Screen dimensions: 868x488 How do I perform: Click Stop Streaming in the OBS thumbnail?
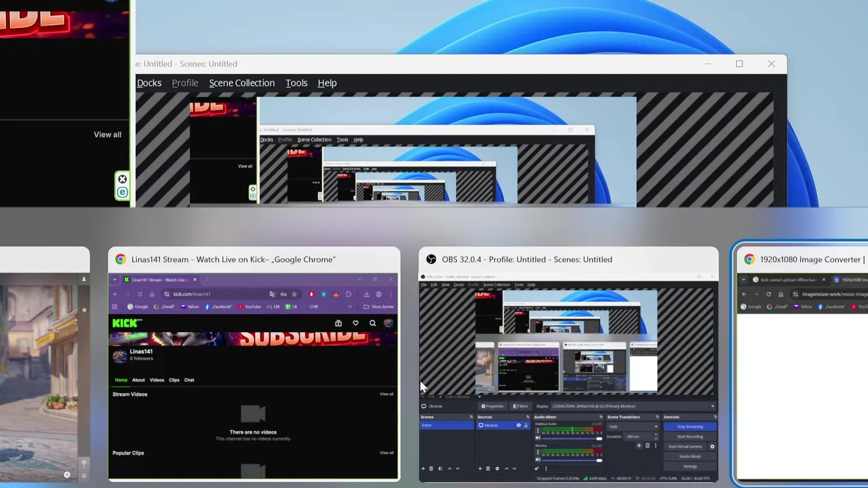[x=690, y=427]
